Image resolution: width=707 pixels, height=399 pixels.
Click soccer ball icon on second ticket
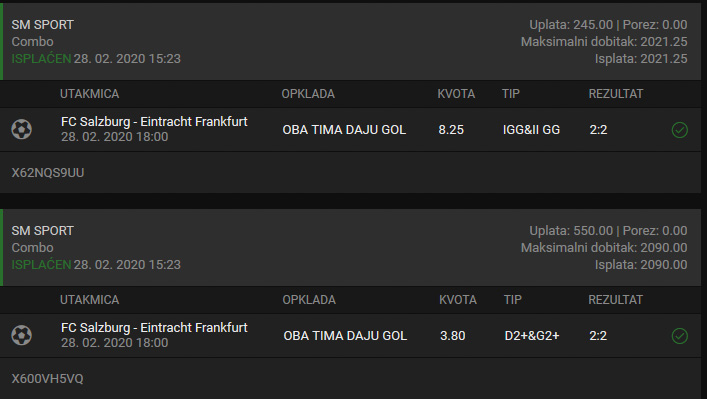22,335
